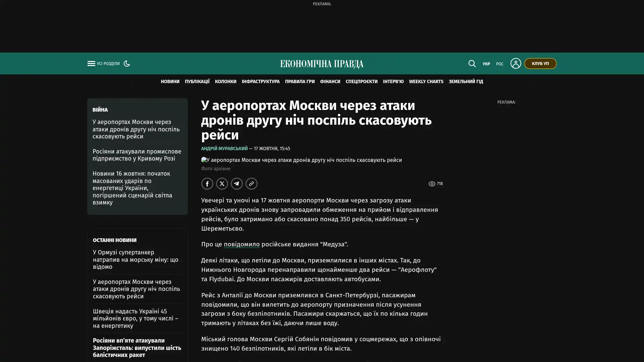Open Moscow airports story in ВІЙНА block
Screen dimensions: 644x362
136,129
